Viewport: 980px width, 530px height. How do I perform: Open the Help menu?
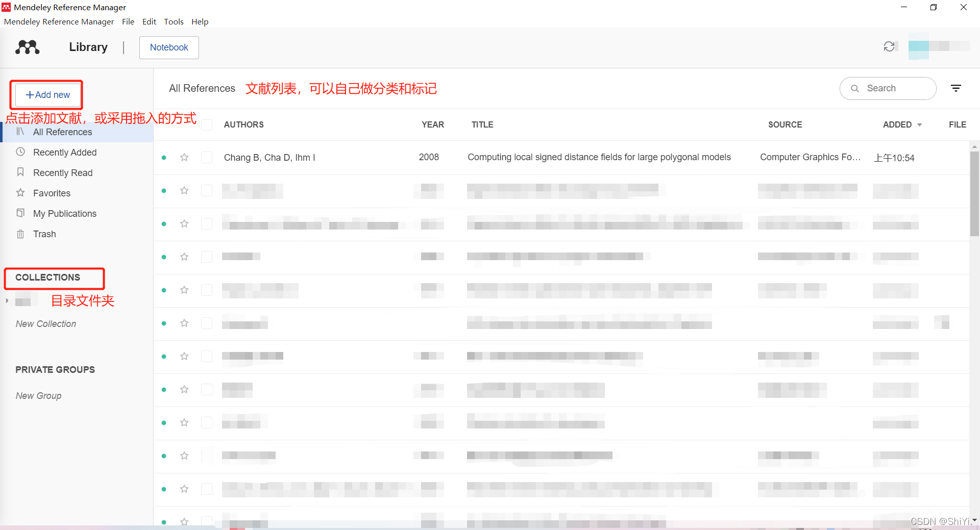pyautogui.click(x=200, y=21)
